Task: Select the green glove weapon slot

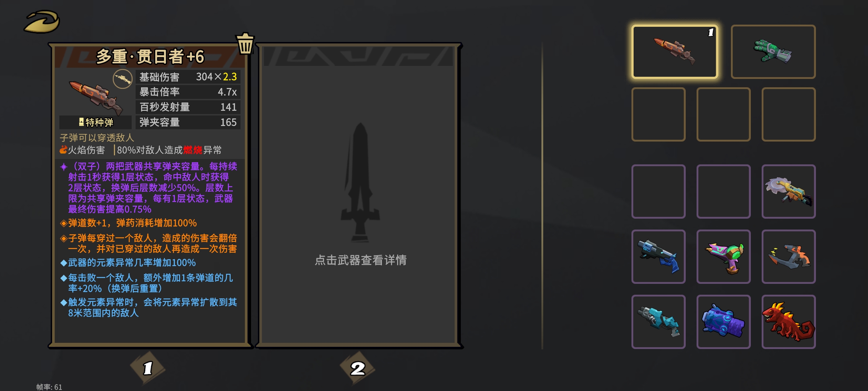Action: pos(773,52)
